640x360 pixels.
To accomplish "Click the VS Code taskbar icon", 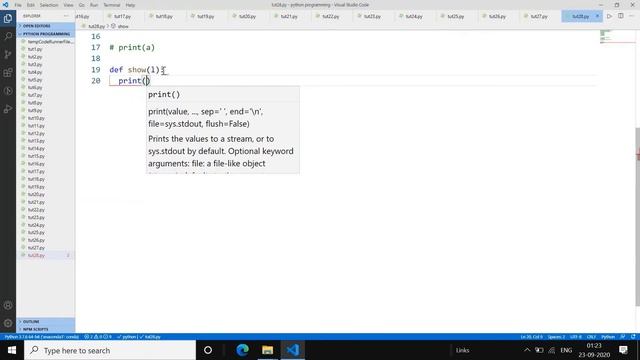I will pyautogui.click(x=293, y=350).
